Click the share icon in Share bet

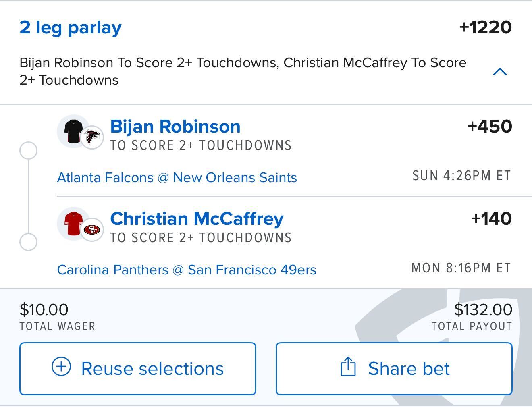click(x=348, y=367)
